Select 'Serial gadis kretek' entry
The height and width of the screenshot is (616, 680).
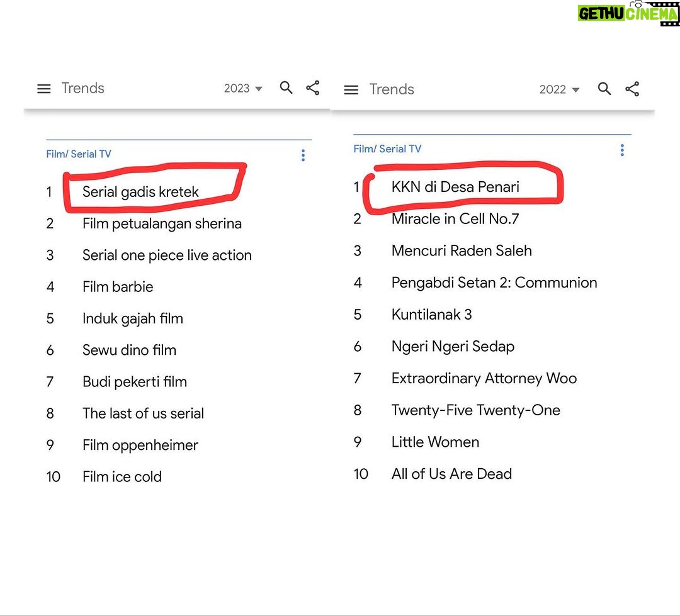[140, 192]
